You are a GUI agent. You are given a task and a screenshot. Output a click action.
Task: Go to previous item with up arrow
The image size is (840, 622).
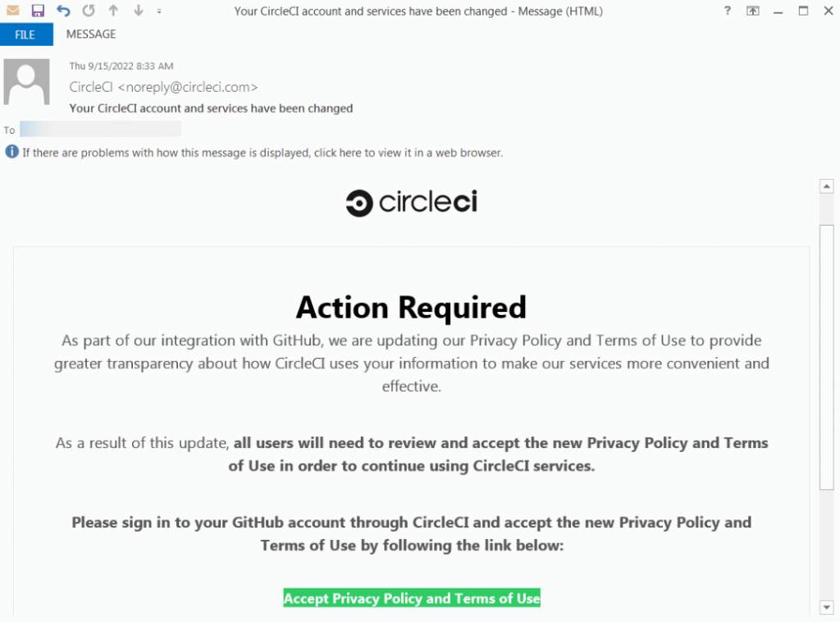113,11
